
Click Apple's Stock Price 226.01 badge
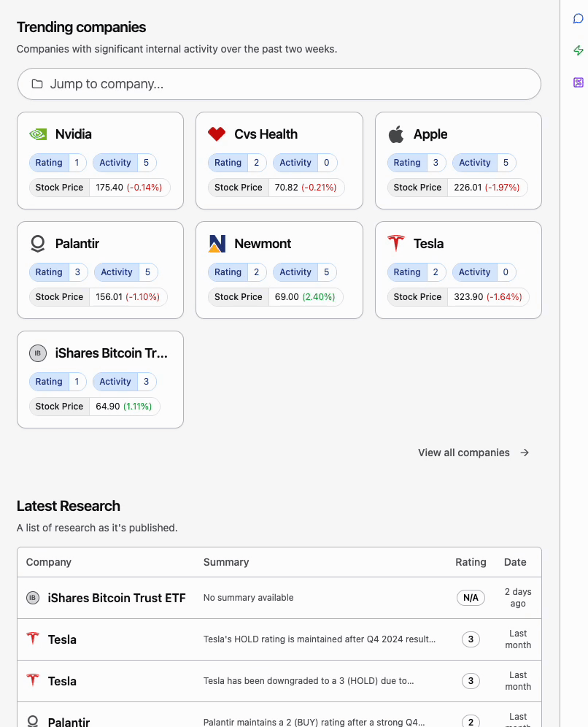click(x=457, y=188)
